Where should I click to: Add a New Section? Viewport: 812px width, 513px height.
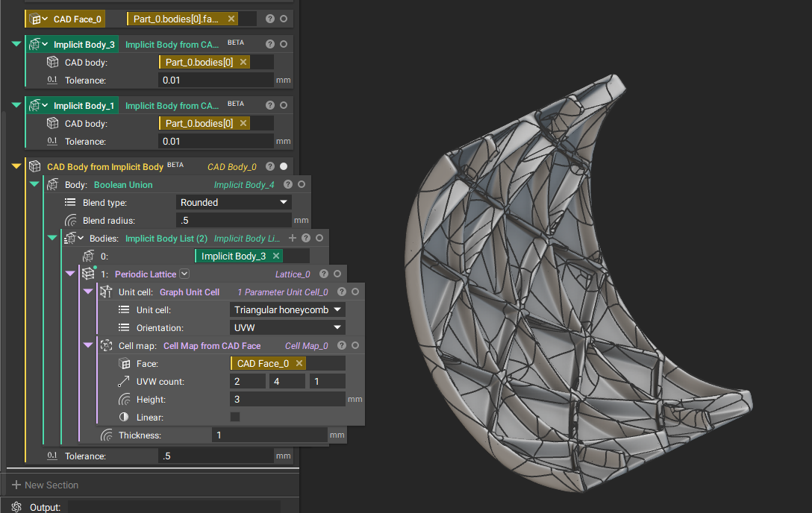point(45,485)
